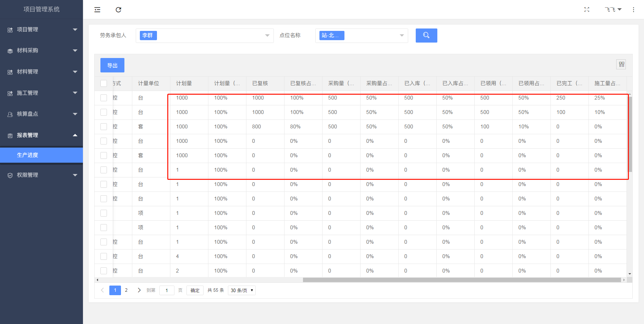Go to the next page arrow
The height and width of the screenshot is (324, 644).
139,290
